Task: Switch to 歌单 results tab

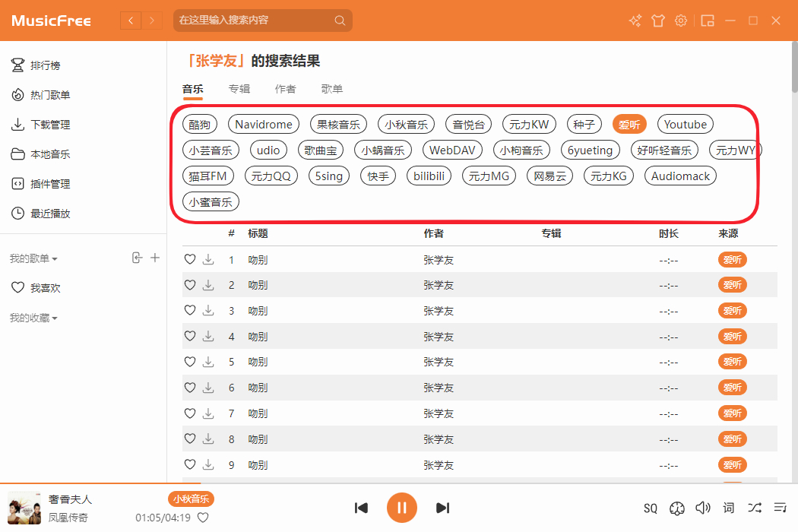Action: pyautogui.click(x=332, y=89)
